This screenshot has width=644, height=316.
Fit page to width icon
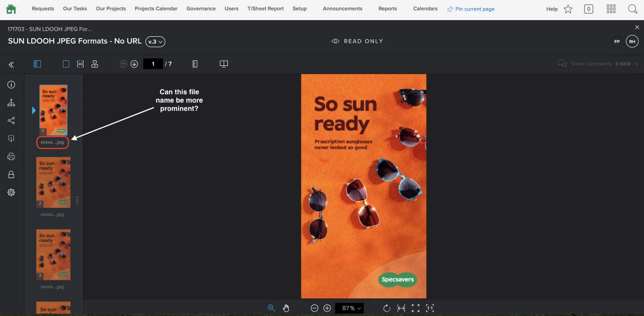401,308
